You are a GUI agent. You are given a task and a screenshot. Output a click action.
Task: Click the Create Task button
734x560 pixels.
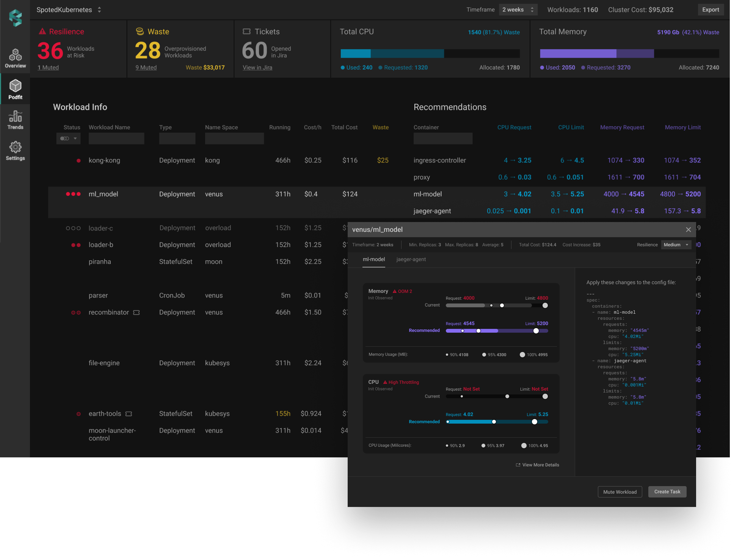tap(667, 492)
